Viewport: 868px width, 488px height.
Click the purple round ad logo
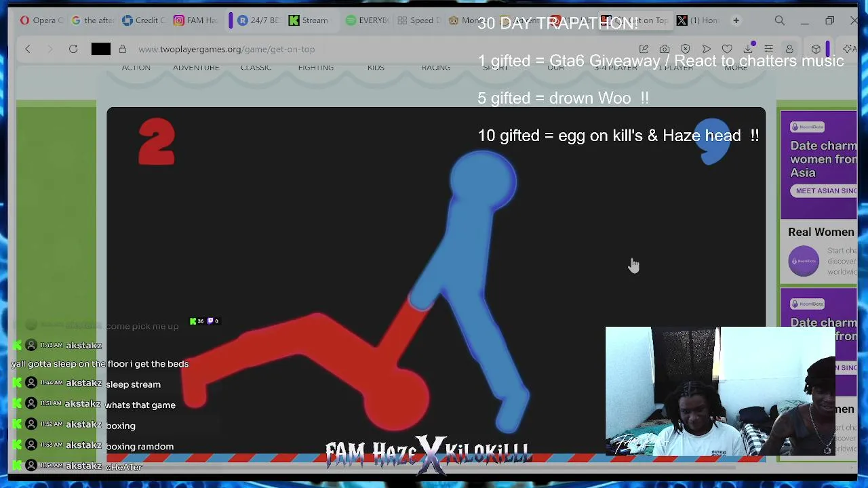point(804,261)
